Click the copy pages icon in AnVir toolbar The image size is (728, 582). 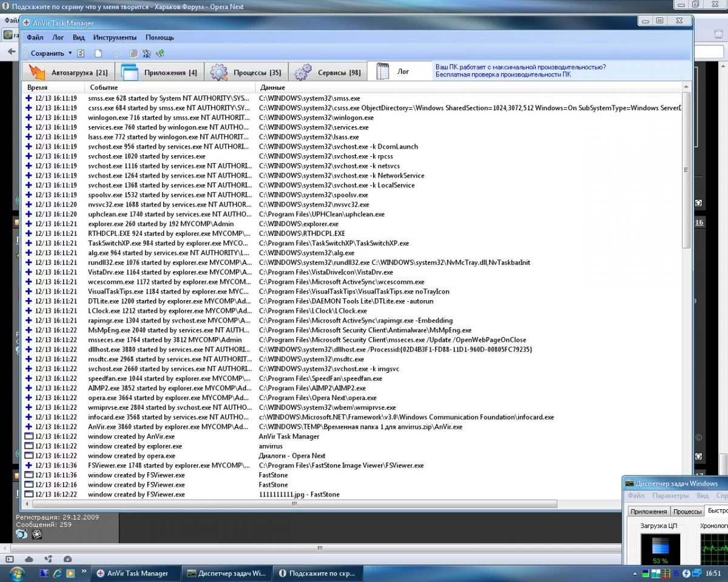(133, 53)
